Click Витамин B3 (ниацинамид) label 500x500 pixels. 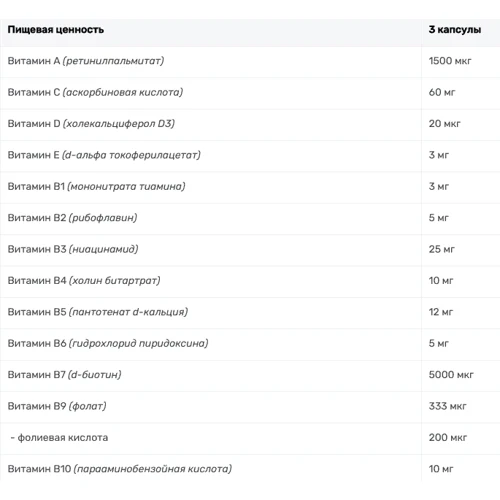(73, 249)
